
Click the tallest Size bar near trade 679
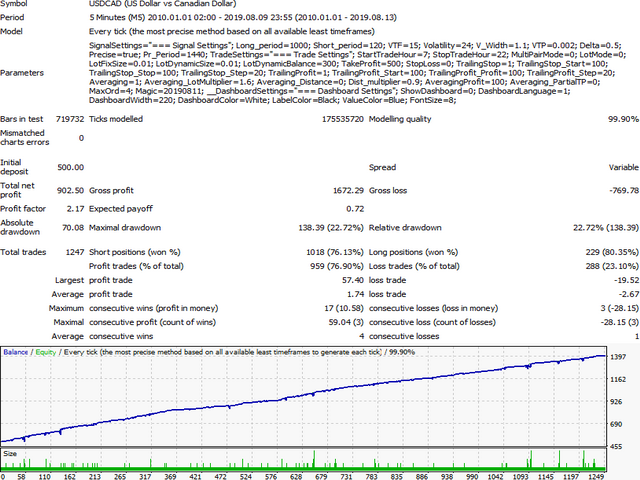pyautogui.click(x=314, y=460)
